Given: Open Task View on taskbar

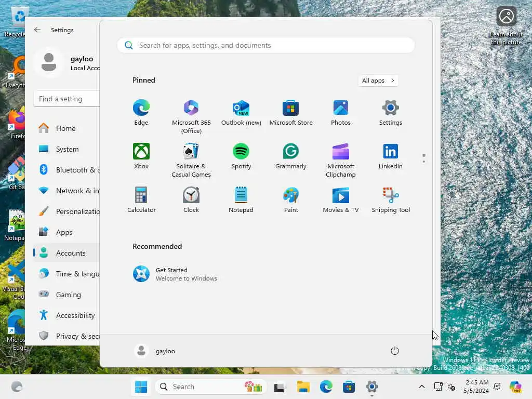Looking at the screenshot, I should [x=279, y=387].
